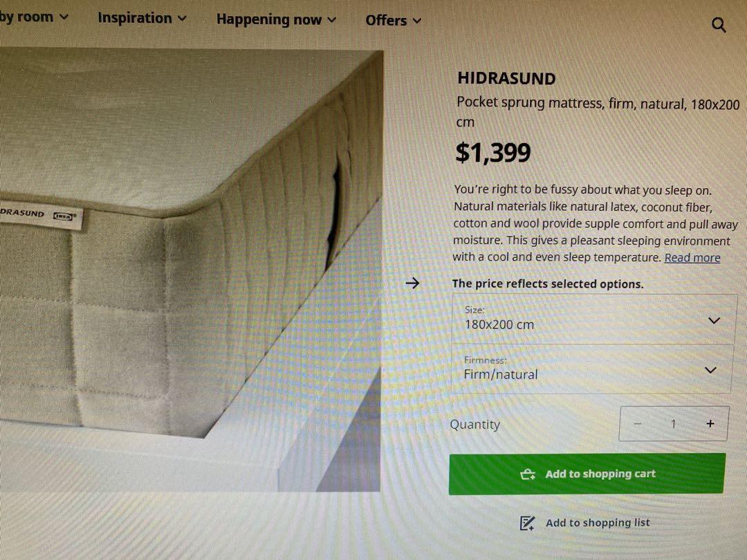
Task: Click the Read more link
Action: pos(692,257)
